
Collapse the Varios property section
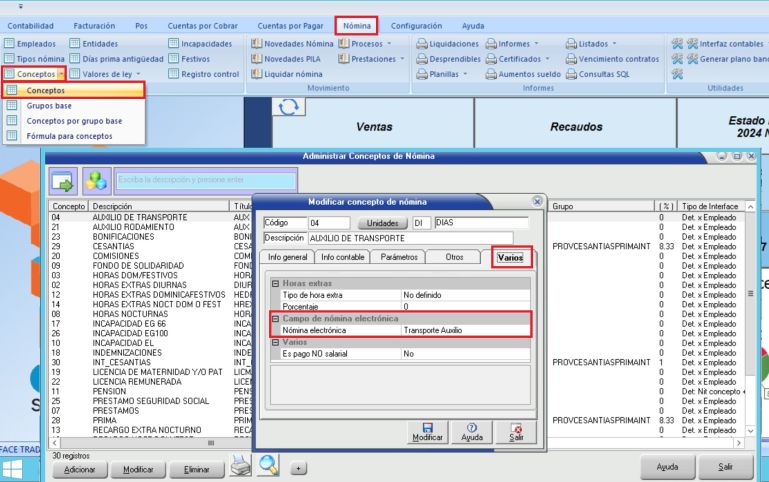pyautogui.click(x=276, y=342)
